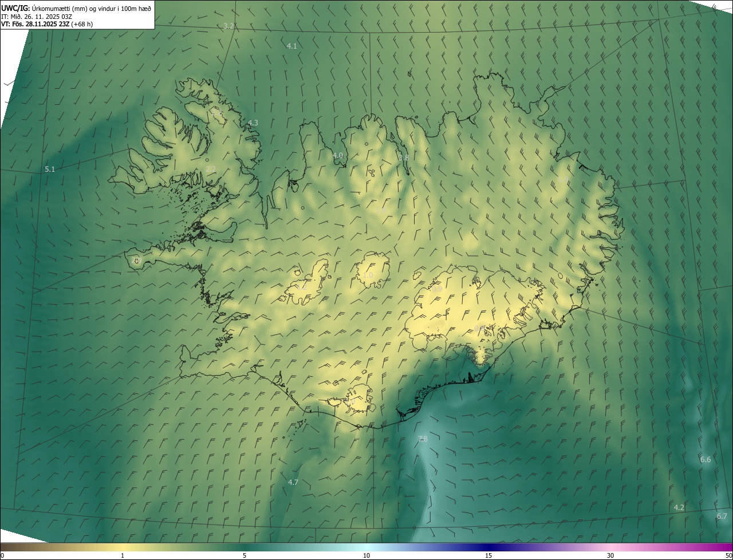Click the 30 tick on the colour scale
Screen dimensions: 733x560
(x=610, y=555)
